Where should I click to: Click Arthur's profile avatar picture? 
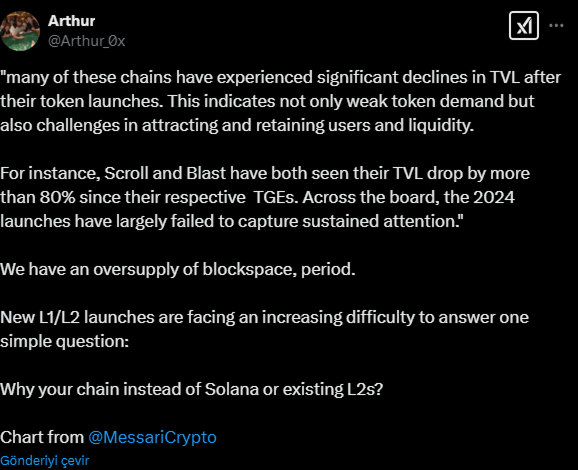[x=20, y=31]
